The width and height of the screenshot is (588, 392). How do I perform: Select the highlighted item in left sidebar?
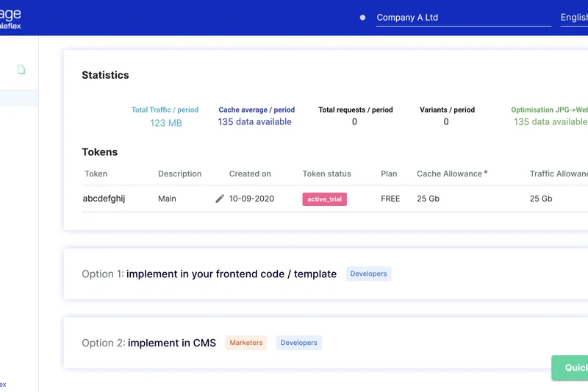[19, 99]
